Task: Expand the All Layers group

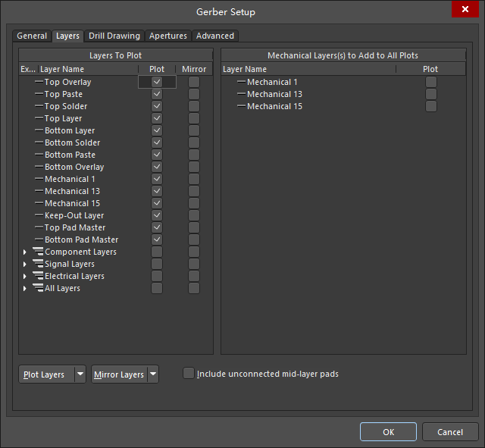Action: pos(25,288)
